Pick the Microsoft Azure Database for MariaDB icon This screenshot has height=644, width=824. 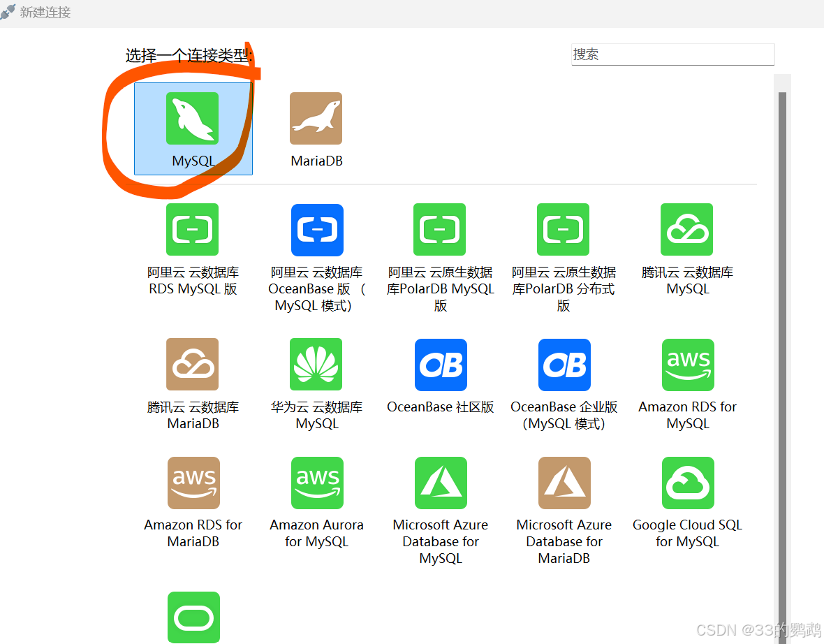tap(564, 483)
